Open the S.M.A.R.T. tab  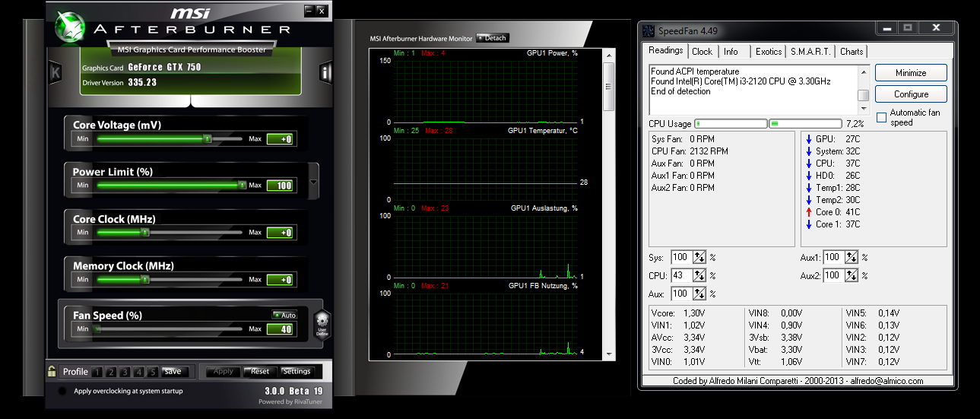pyautogui.click(x=810, y=52)
